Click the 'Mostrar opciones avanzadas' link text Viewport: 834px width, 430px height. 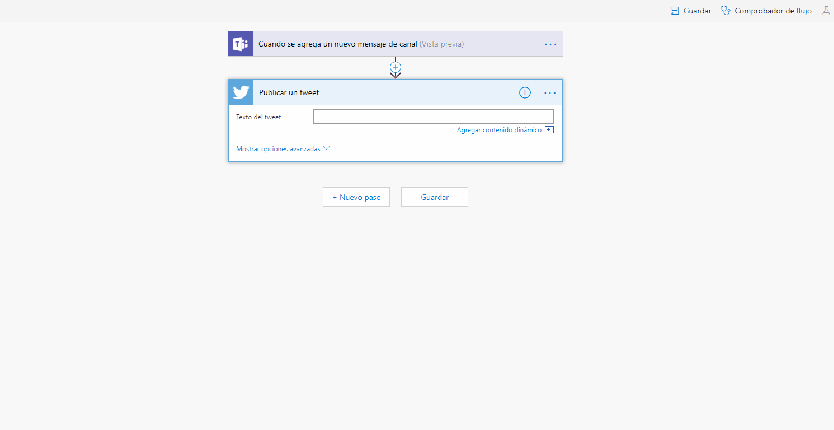[278, 149]
